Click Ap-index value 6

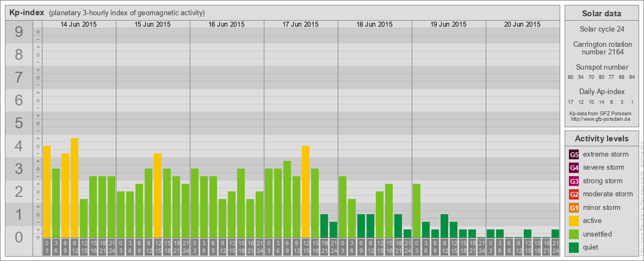click(x=611, y=102)
